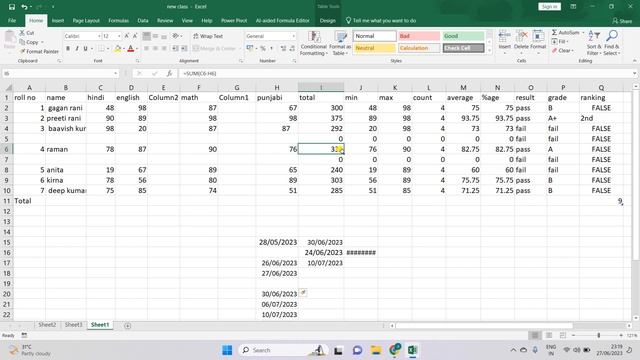
Task: Click the Undo arrow icon
Action: pos(24,7)
